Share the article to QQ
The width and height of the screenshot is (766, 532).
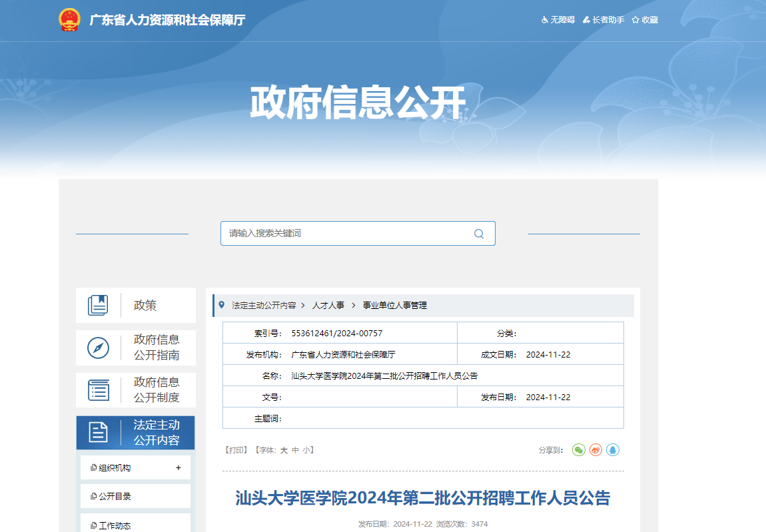tap(613, 450)
